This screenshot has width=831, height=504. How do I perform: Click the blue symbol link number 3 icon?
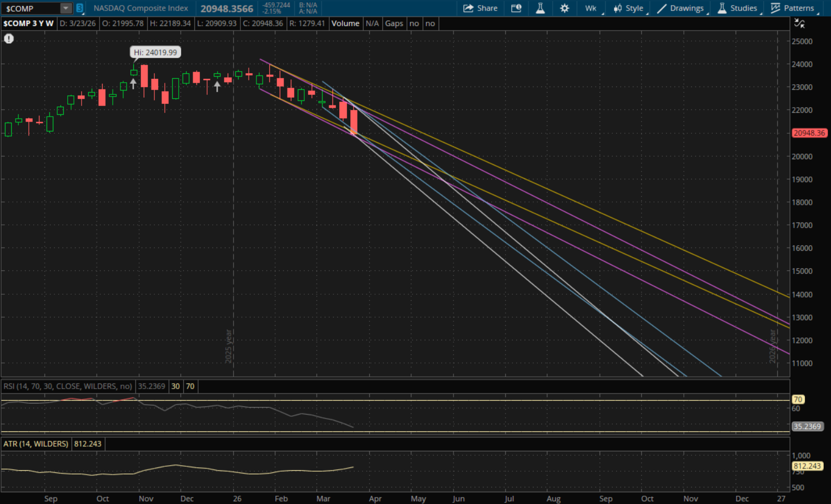click(x=79, y=8)
